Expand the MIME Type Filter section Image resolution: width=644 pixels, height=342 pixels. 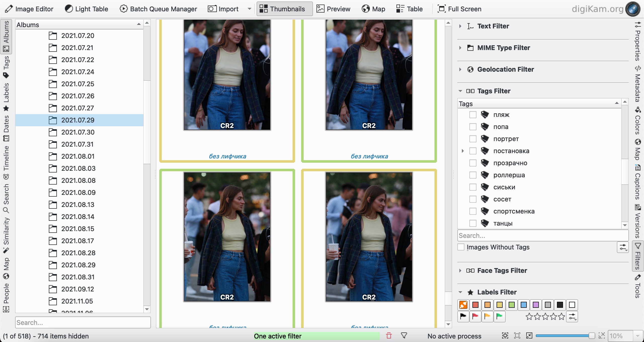(x=460, y=48)
